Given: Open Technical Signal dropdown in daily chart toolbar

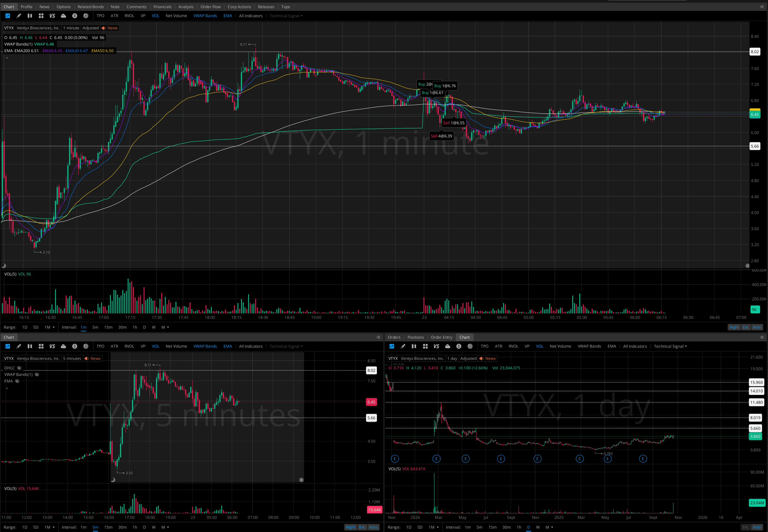Looking at the screenshot, I should tap(670, 346).
